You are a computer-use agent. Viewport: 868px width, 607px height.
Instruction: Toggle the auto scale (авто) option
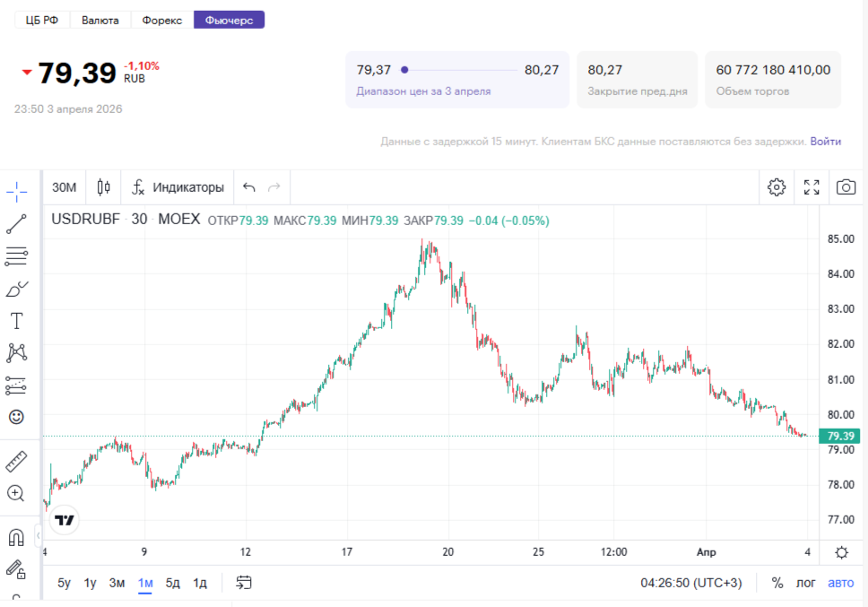[840, 583]
